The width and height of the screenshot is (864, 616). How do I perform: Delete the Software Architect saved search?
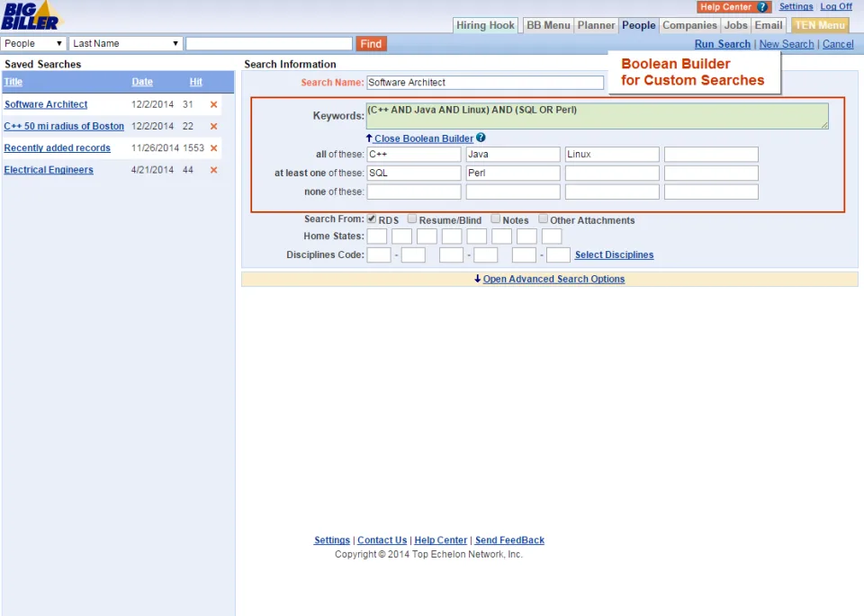(214, 104)
